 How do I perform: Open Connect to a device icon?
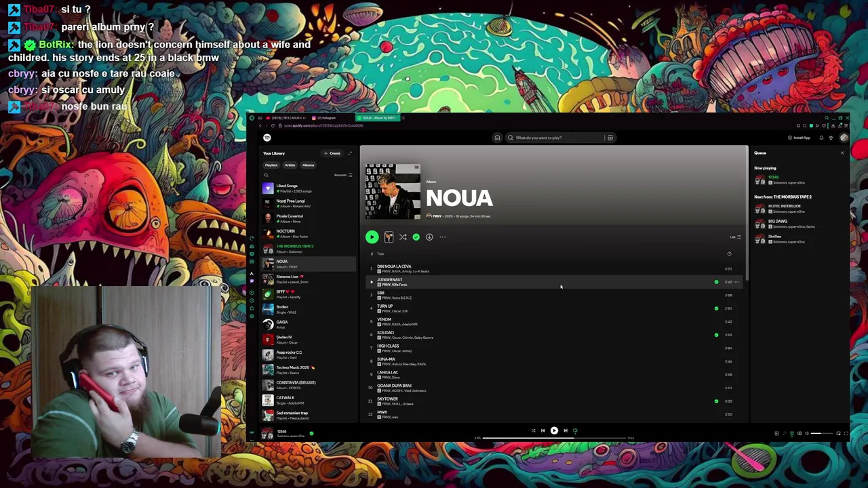[800, 433]
